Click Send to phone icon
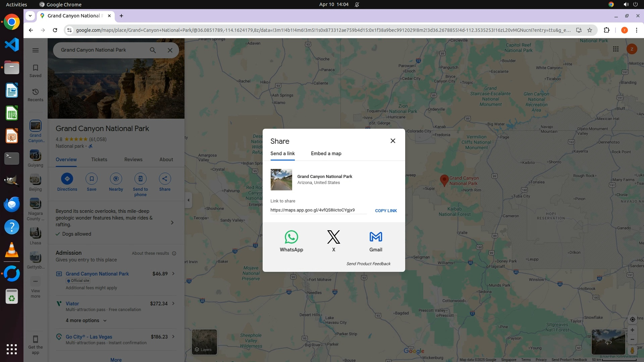The image size is (644, 362). (140, 179)
